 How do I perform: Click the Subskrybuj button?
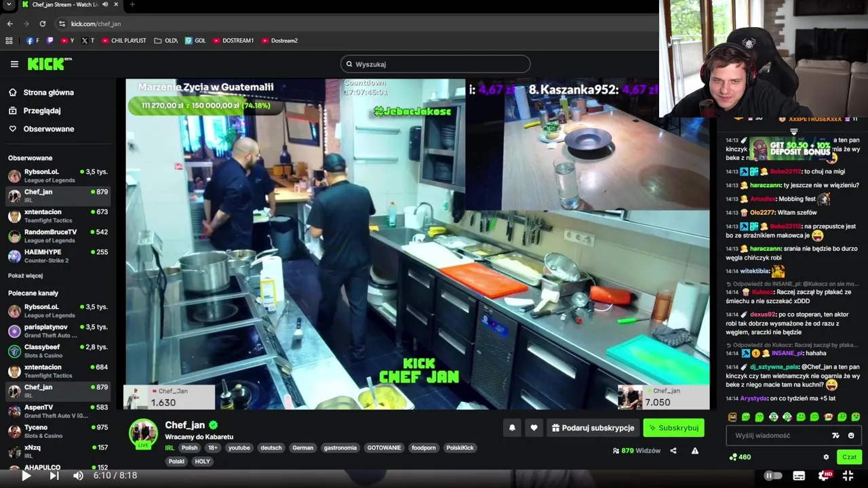673,428
